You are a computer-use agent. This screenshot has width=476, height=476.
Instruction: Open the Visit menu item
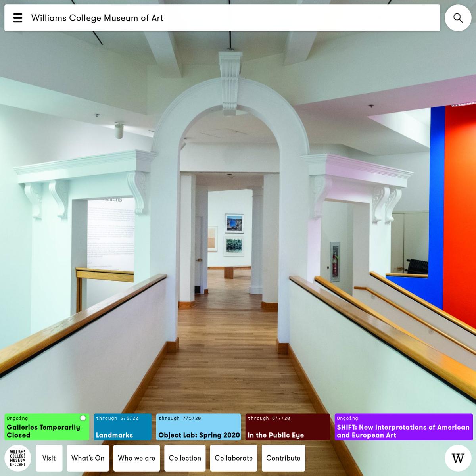[49, 458]
